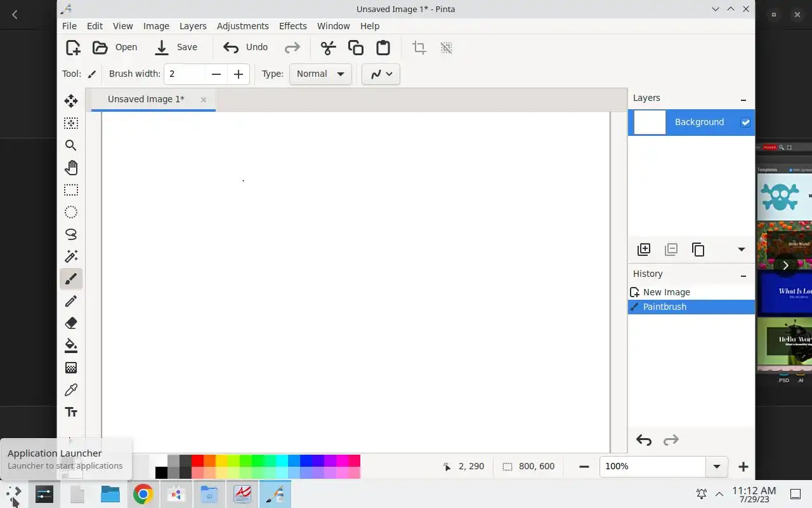
Task: Activate the Rectangle Select tool
Action: click(71, 190)
